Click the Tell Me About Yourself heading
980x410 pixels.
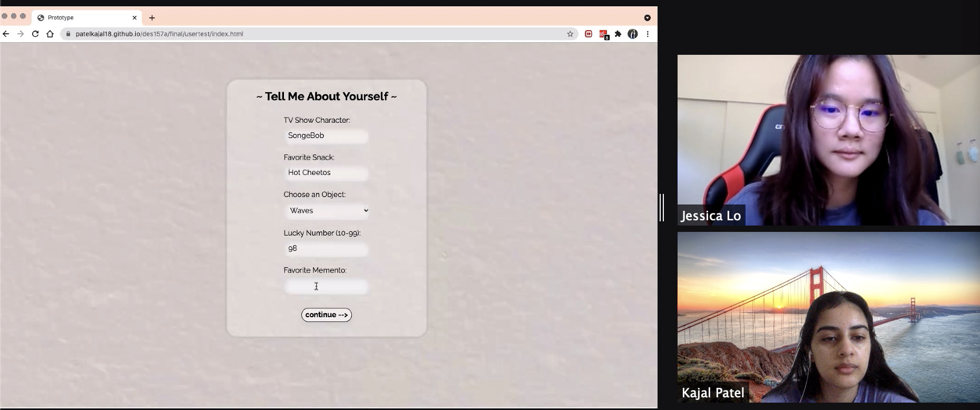pos(327,96)
